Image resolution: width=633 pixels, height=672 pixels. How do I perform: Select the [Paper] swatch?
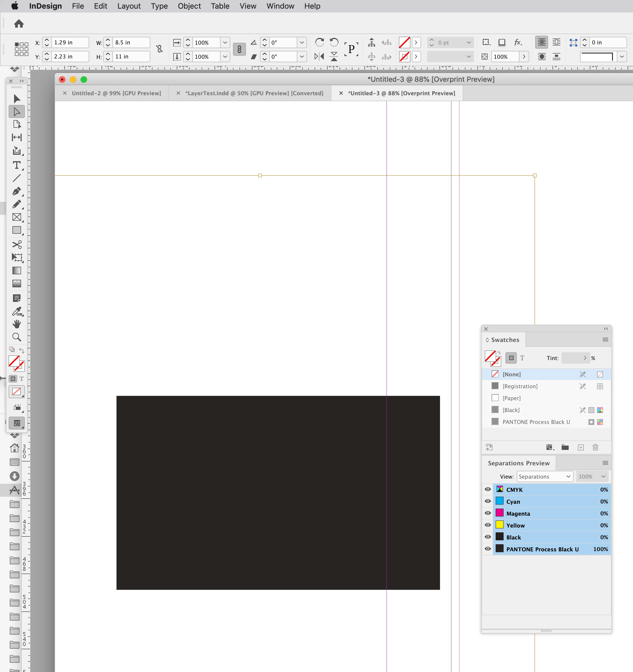511,398
